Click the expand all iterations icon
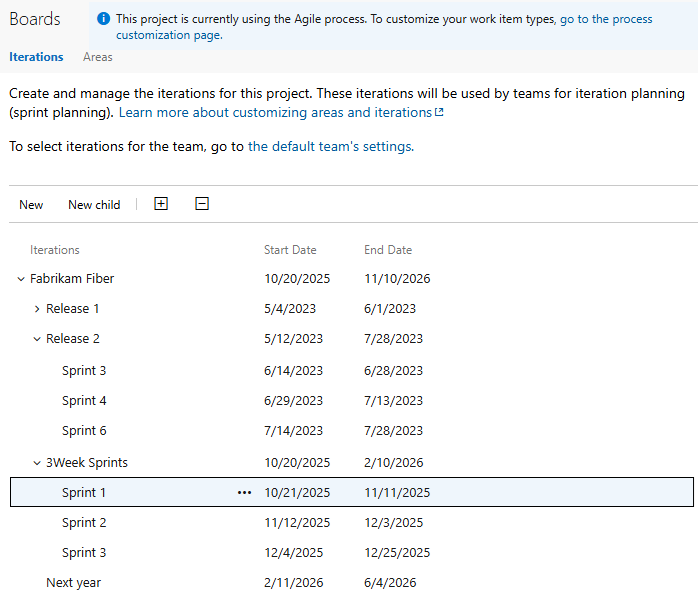Viewport: 698px width, 597px height. point(161,204)
